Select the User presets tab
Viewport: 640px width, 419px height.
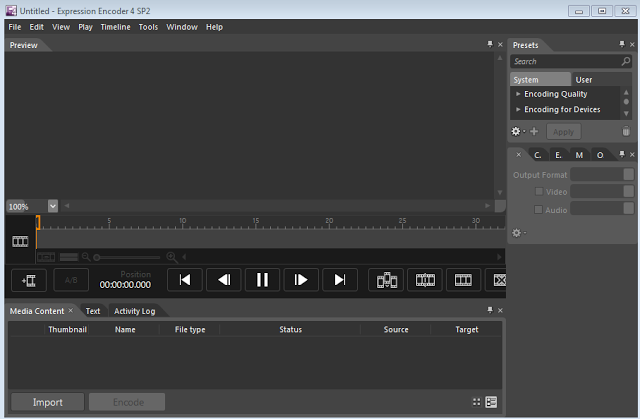click(x=584, y=80)
